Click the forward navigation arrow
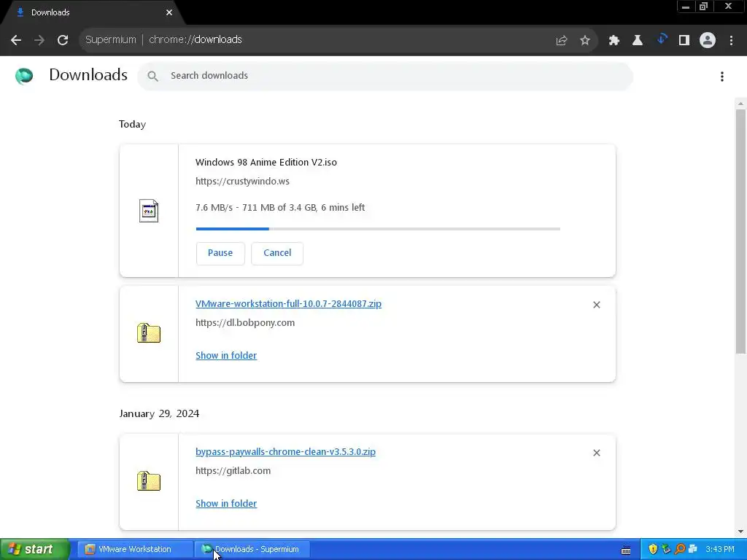 (39, 40)
